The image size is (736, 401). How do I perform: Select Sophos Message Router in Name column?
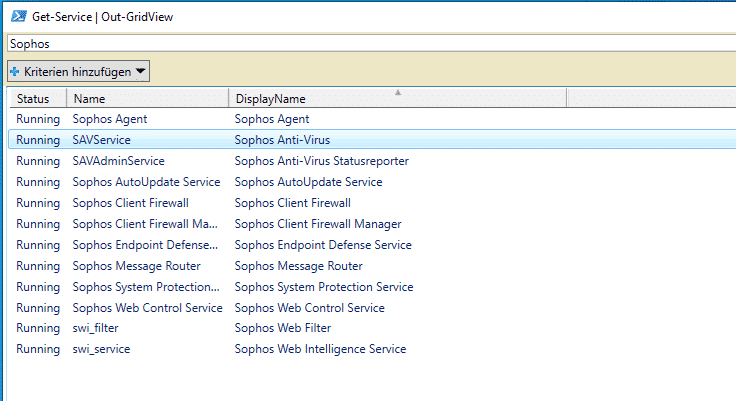[x=136, y=266]
